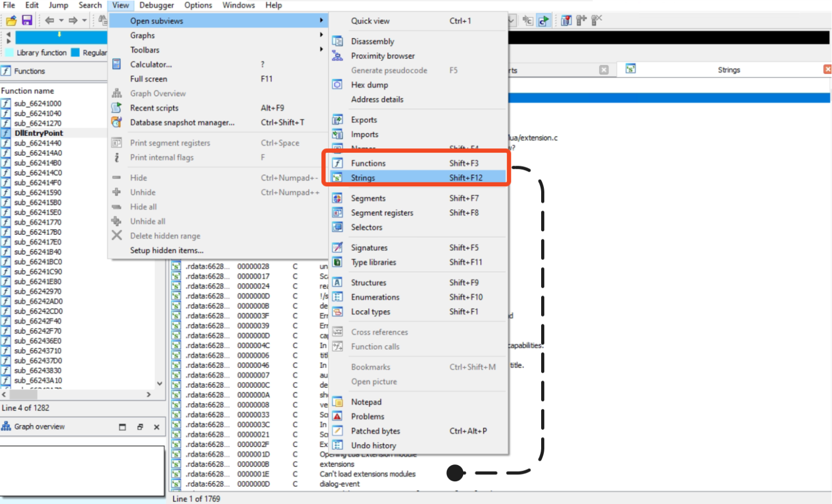Click the blue notebook icon at the toolbar's right end
Image resolution: width=832 pixels, height=504 pixels.
565,20
